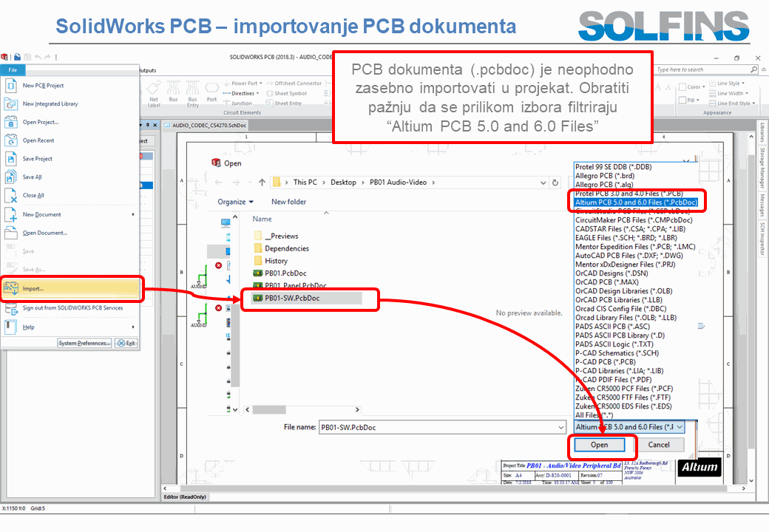The width and height of the screenshot is (769, 532).
Task: Toggle the Color checkbox in Appearance group
Action: point(681,87)
